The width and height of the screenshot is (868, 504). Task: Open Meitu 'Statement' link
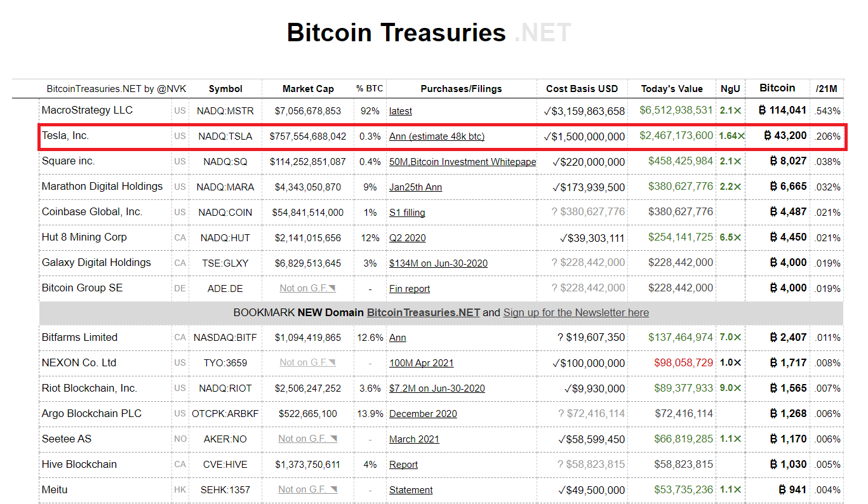coord(411,490)
